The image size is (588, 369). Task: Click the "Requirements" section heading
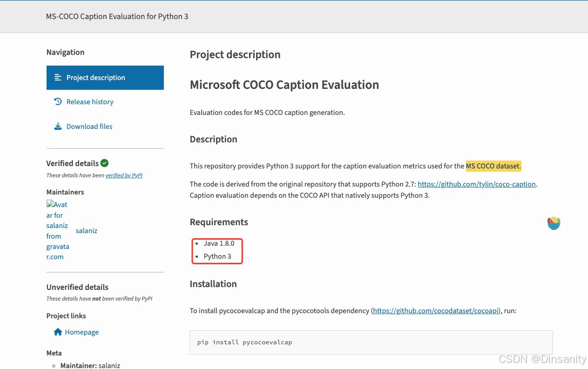click(x=219, y=222)
